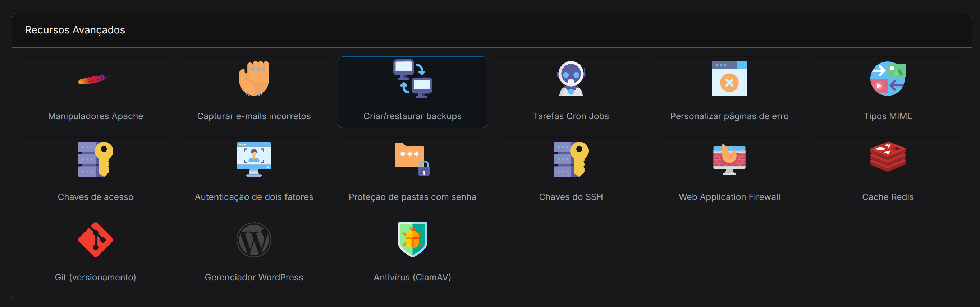Select the Proteção de pastas folder icon
The height and width of the screenshot is (307, 980).
tap(412, 159)
